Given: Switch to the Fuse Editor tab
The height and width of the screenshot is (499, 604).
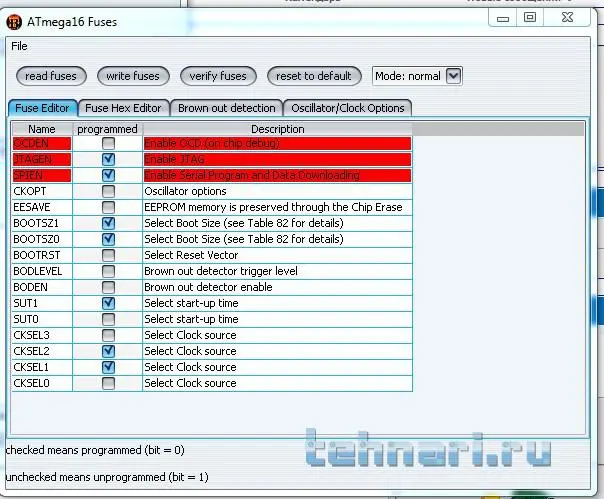Looking at the screenshot, I should click(x=42, y=108).
